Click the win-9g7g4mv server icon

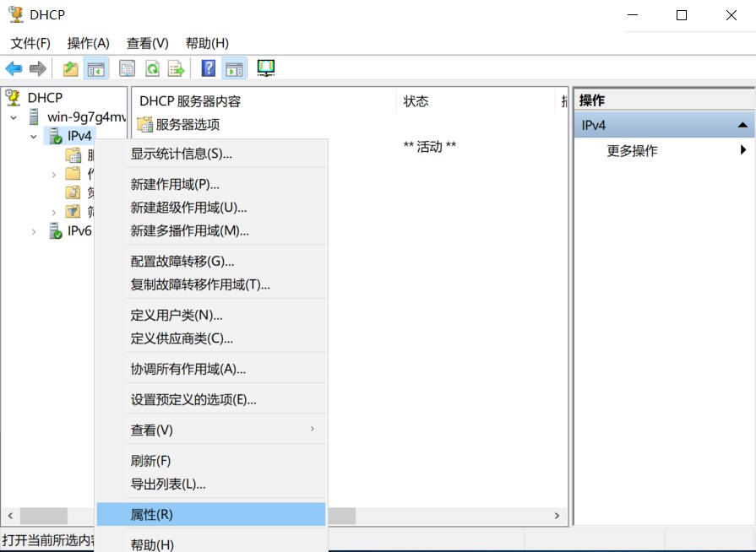point(35,116)
